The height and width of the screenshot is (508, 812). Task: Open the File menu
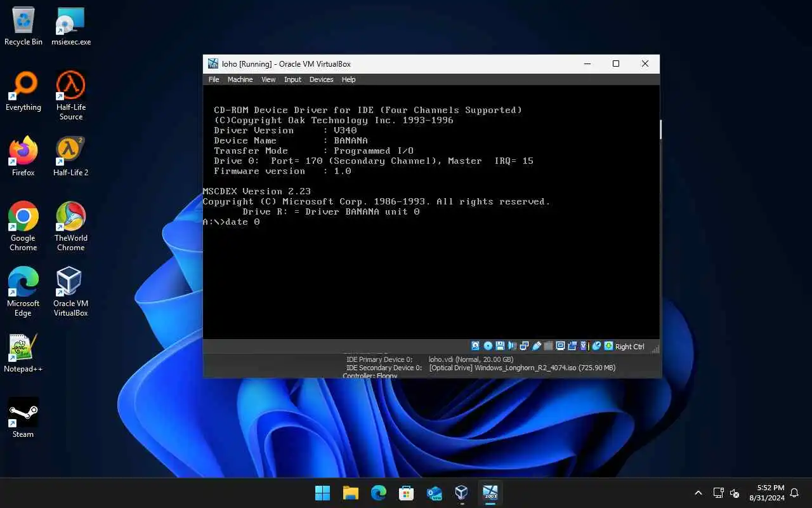pos(214,79)
